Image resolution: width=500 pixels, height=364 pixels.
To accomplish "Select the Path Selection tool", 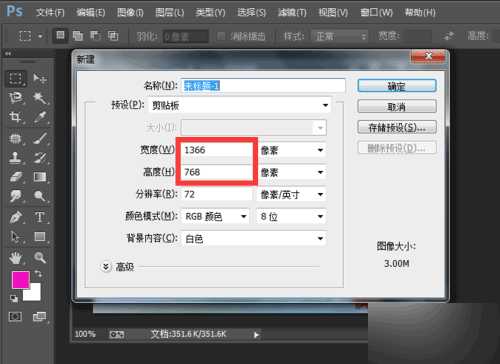I will click(16, 236).
